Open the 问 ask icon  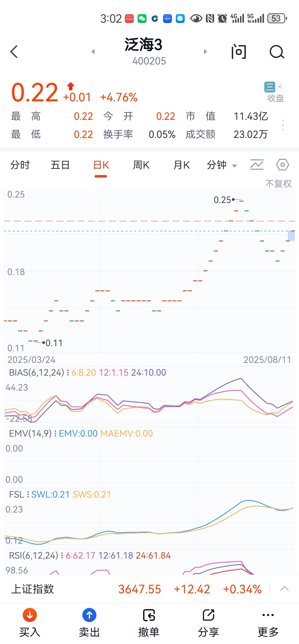(x=239, y=52)
